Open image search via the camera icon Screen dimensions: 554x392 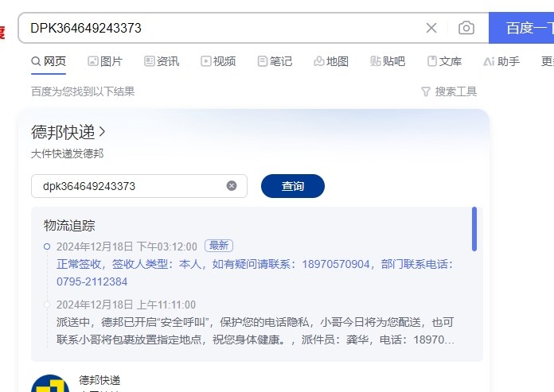[x=466, y=28]
